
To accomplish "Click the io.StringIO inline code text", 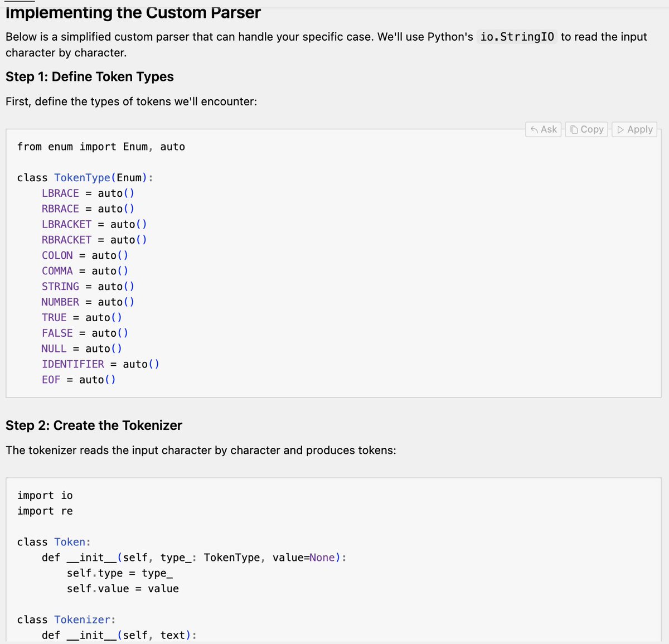I will [x=517, y=37].
